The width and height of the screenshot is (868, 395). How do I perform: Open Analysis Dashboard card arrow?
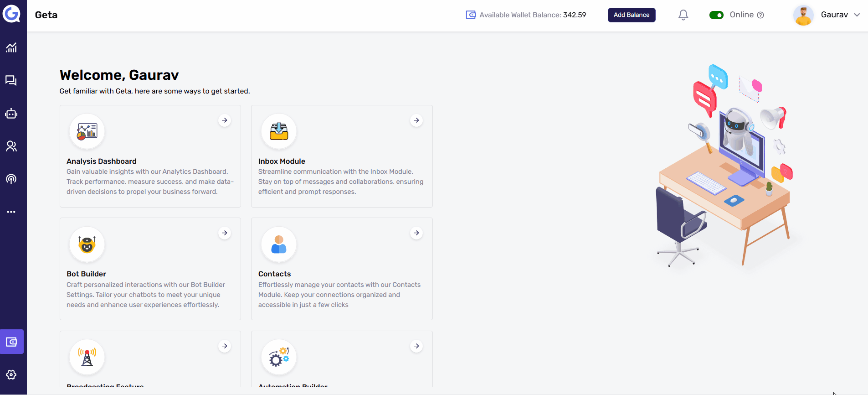pos(225,120)
